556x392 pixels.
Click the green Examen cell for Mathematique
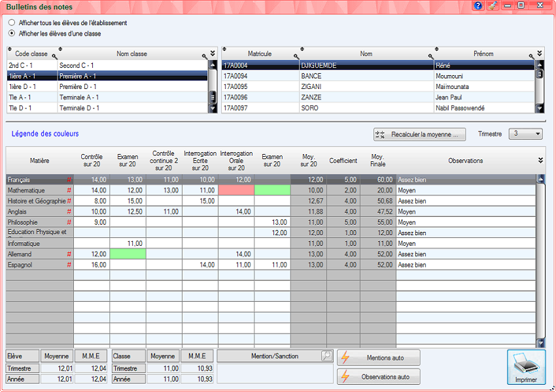272,191
